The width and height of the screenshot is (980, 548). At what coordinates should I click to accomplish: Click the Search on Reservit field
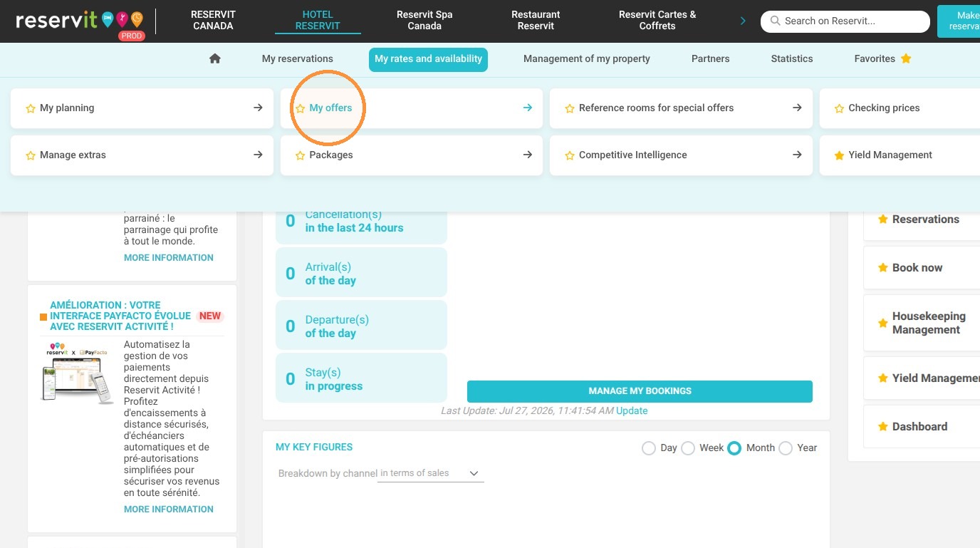[x=845, y=21]
